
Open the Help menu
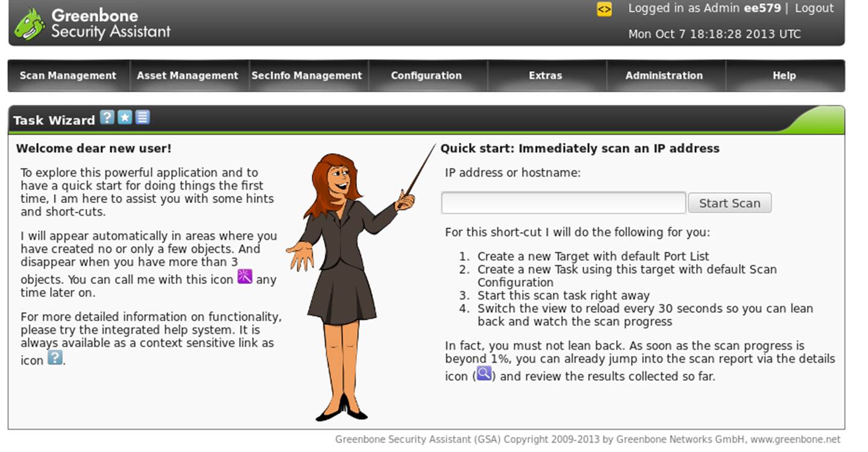(x=784, y=76)
